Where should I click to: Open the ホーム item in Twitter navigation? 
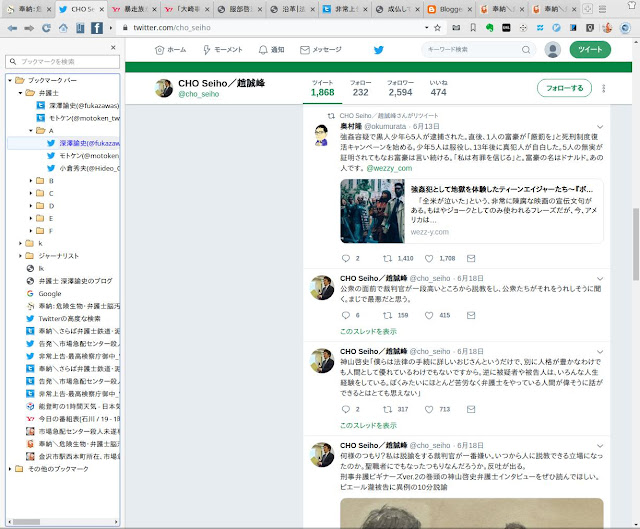[171, 50]
